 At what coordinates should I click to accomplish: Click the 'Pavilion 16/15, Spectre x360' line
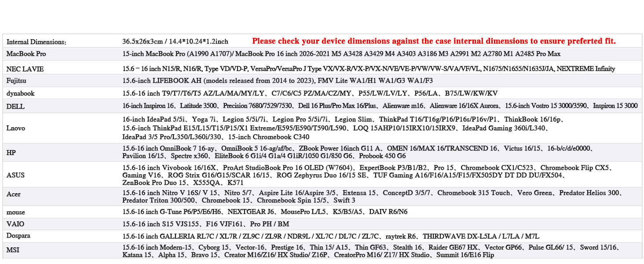tap(264, 156)
